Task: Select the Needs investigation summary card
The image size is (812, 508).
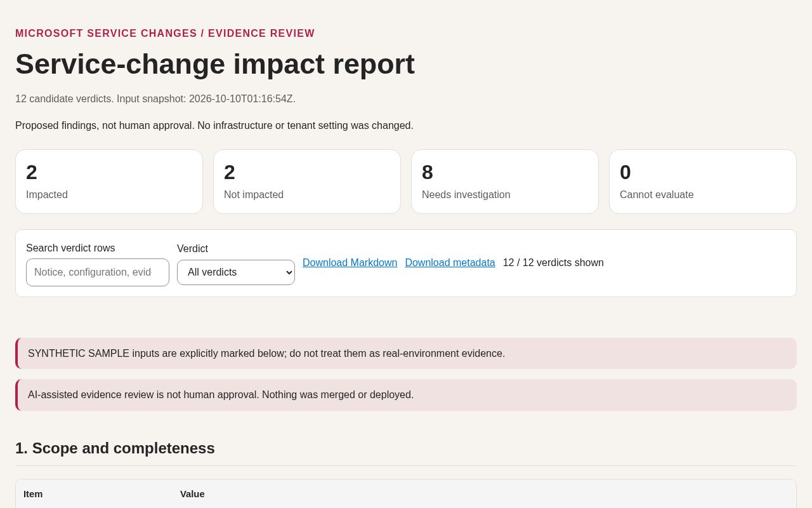Action: pyautogui.click(x=505, y=182)
